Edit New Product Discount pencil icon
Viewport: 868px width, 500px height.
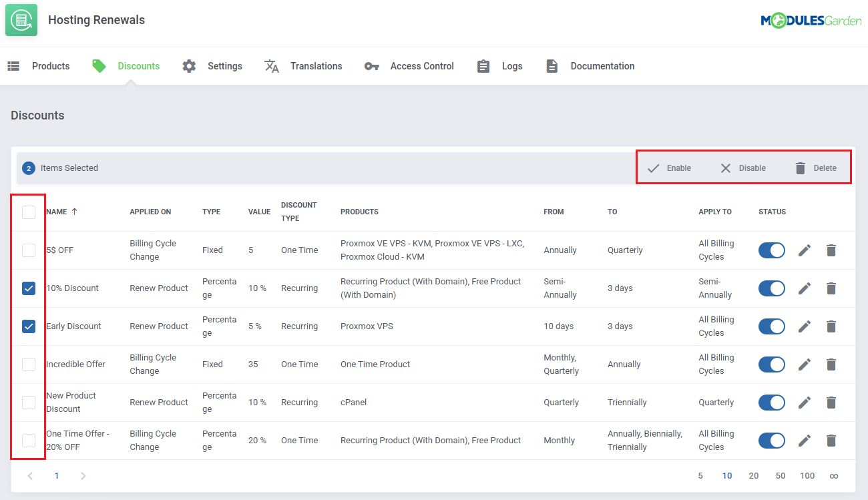point(805,403)
